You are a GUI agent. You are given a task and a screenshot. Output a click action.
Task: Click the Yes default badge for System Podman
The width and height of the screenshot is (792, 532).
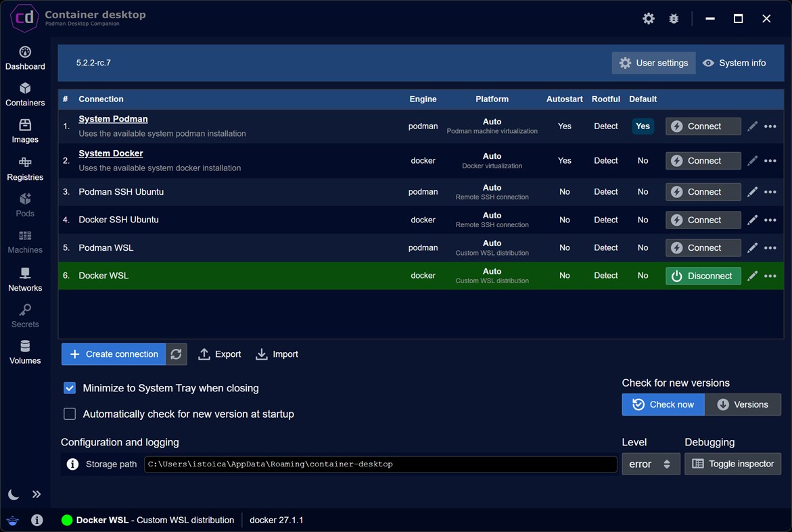point(643,126)
